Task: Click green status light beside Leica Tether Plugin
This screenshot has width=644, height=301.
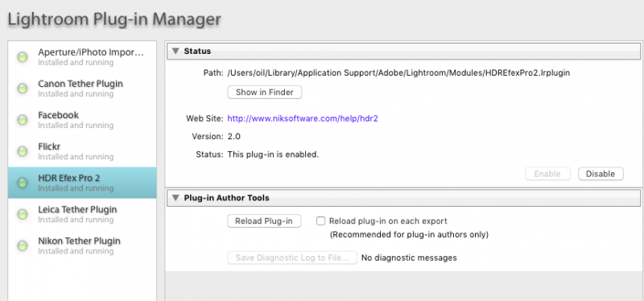Action: [x=23, y=214]
